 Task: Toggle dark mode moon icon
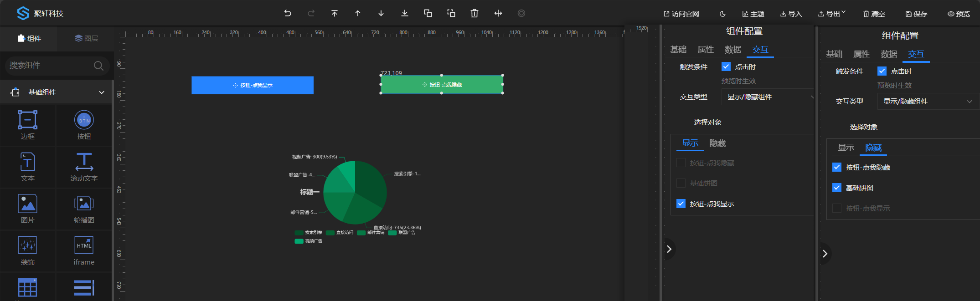click(722, 14)
